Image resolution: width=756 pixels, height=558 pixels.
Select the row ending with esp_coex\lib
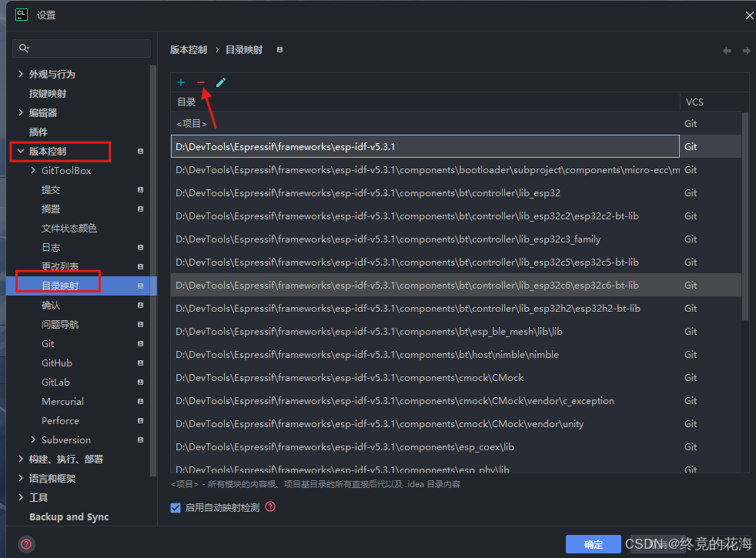coord(456,447)
